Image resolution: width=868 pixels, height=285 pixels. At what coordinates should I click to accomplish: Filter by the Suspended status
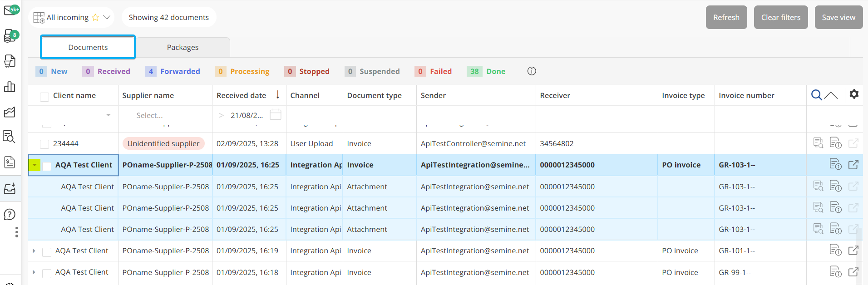pos(373,71)
